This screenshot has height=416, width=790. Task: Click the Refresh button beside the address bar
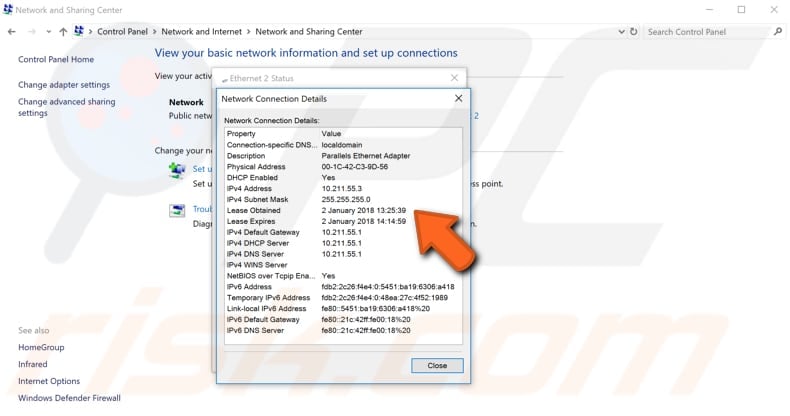pyautogui.click(x=633, y=32)
